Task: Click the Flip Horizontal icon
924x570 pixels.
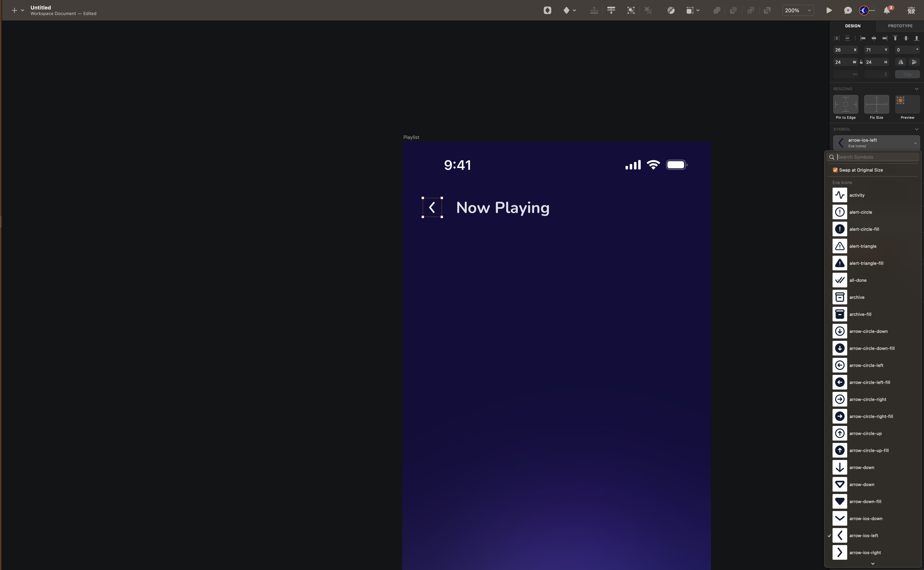Action: 901,62
